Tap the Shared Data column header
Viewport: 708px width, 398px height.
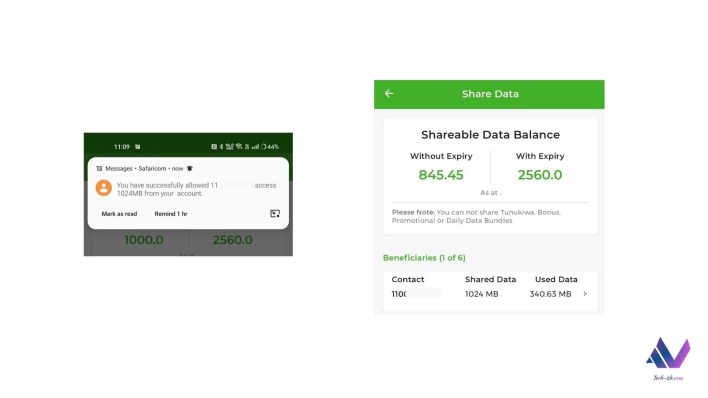point(490,279)
